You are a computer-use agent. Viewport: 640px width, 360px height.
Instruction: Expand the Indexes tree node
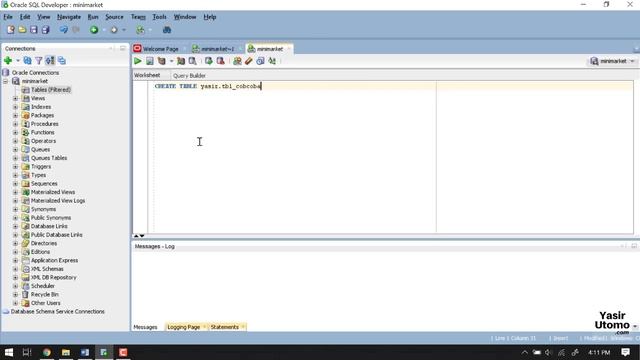[x=16, y=107]
